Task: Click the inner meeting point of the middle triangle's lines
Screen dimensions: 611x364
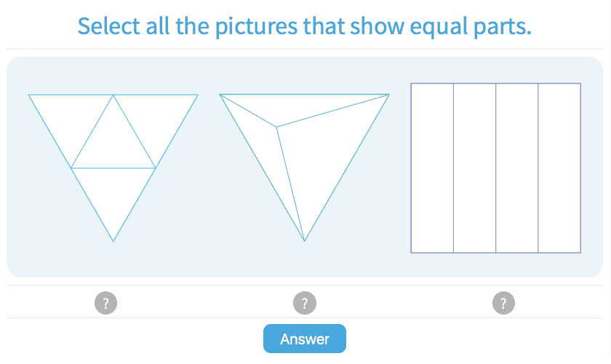Action: pyautogui.click(x=276, y=128)
